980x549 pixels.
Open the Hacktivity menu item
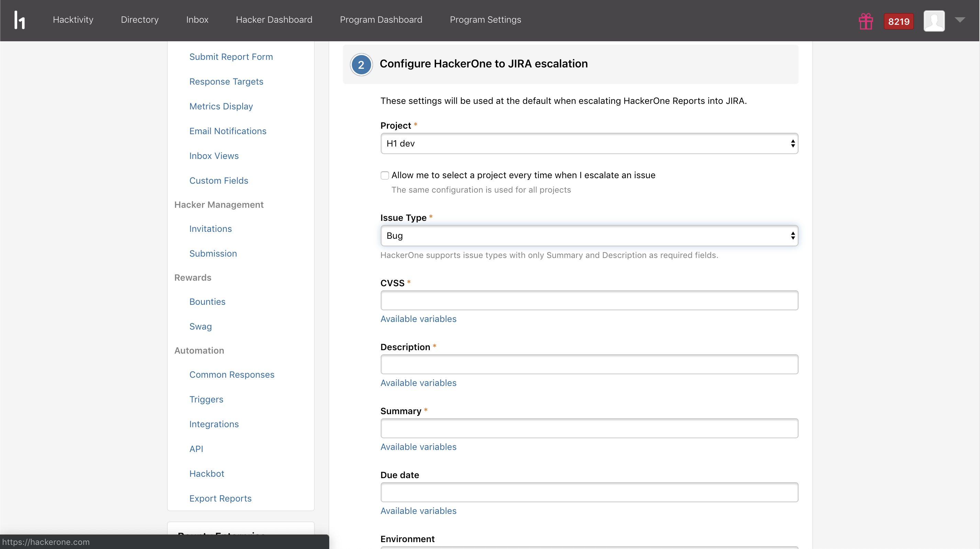[x=73, y=20]
